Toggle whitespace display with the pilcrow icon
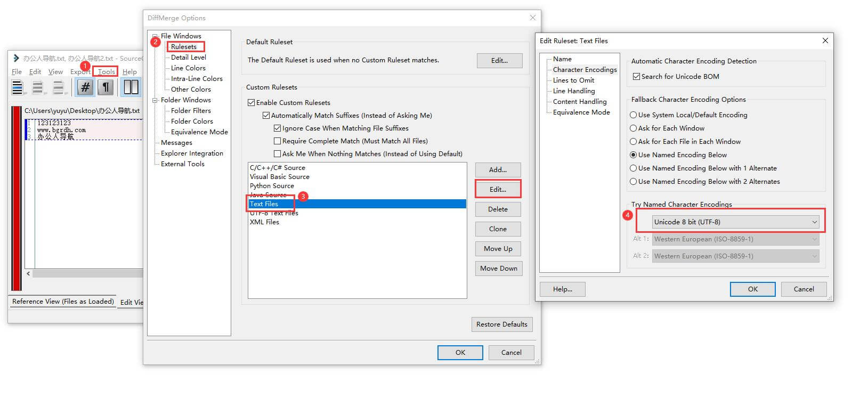The width and height of the screenshot is (868, 398). tap(106, 87)
